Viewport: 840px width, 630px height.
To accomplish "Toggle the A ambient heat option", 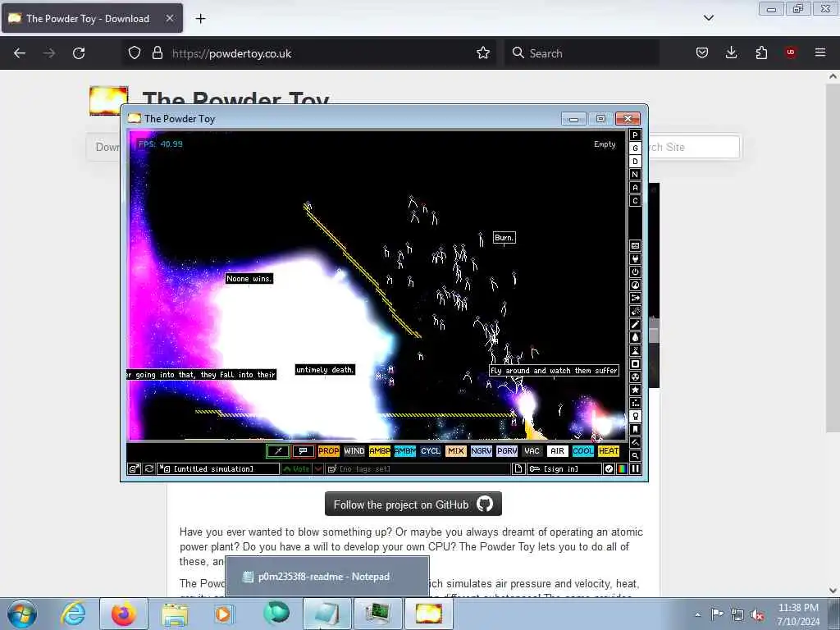I will (635, 188).
